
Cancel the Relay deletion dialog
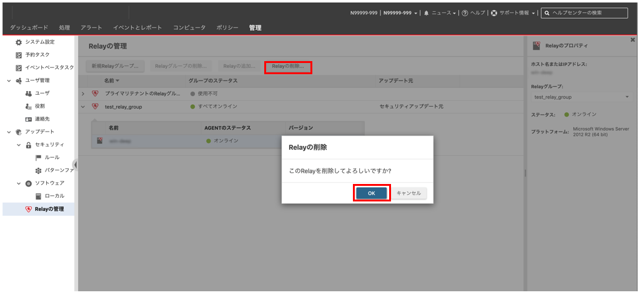coord(409,193)
